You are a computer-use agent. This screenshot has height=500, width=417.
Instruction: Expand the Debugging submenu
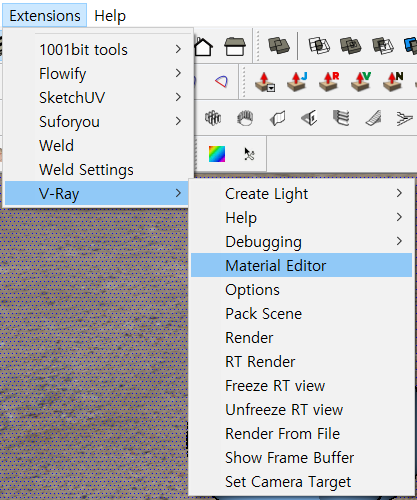pyautogui.click(x=302, y=242)
